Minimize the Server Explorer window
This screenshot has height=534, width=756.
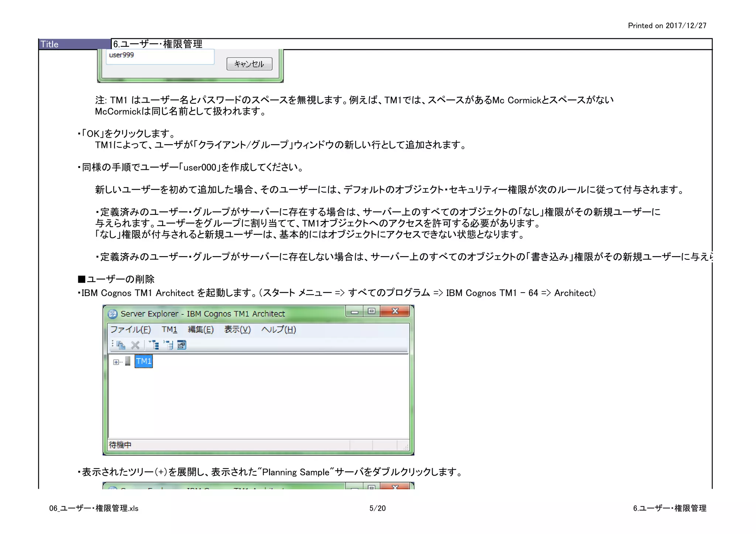tap(354, 311)
